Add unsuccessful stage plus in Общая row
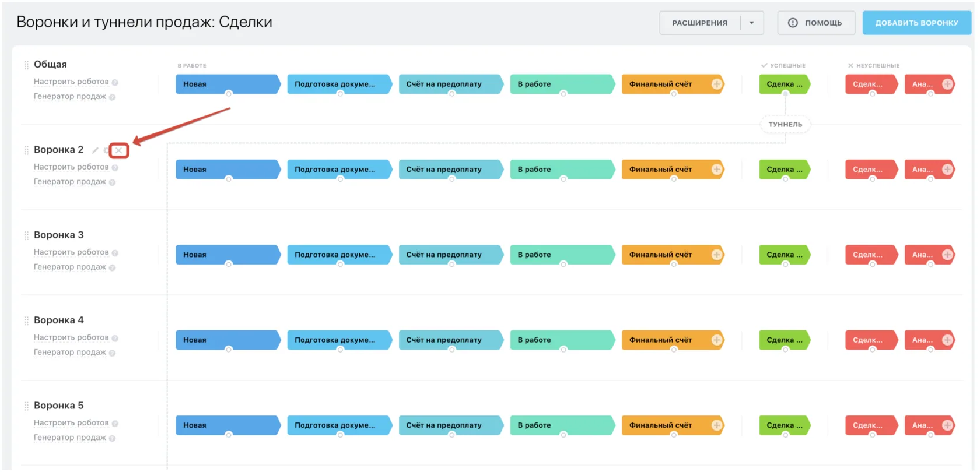Image resolution: width=980 pixels, height=472 pixels. 947,84
